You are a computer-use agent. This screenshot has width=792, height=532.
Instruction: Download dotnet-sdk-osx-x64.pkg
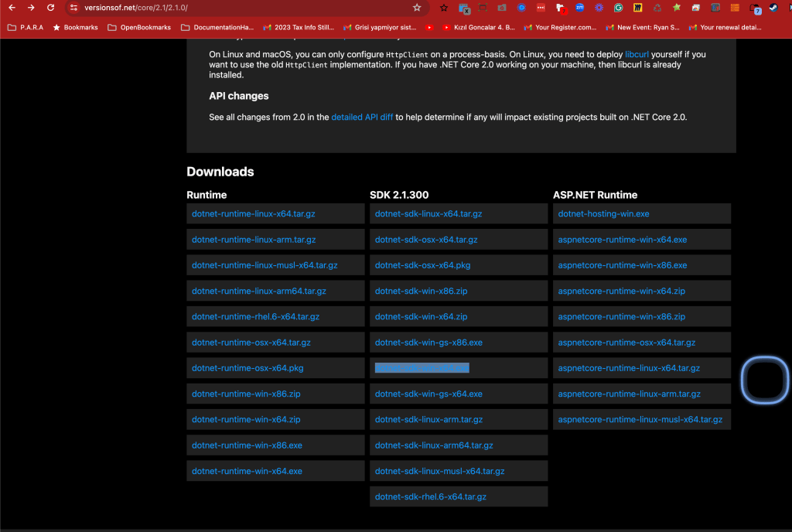click(422, 265)
